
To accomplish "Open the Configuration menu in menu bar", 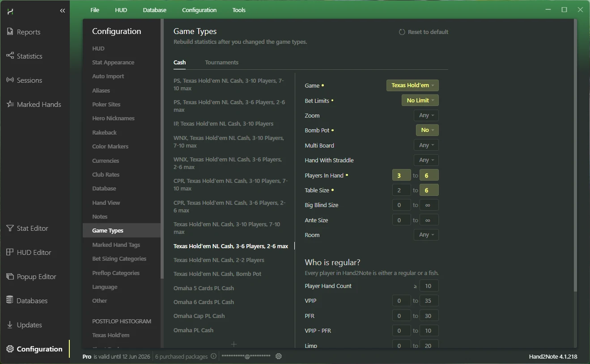I will (x=199, y=10).
